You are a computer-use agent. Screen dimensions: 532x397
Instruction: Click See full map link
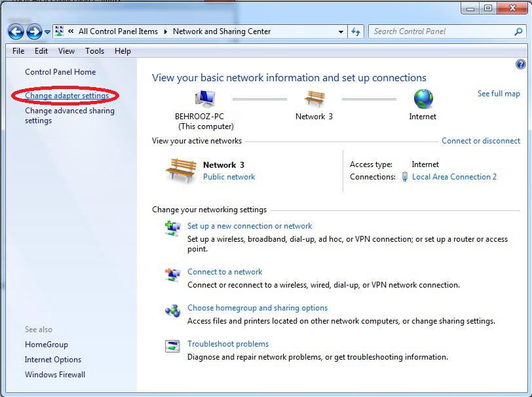pyautogui.click(x=499, y=94)
